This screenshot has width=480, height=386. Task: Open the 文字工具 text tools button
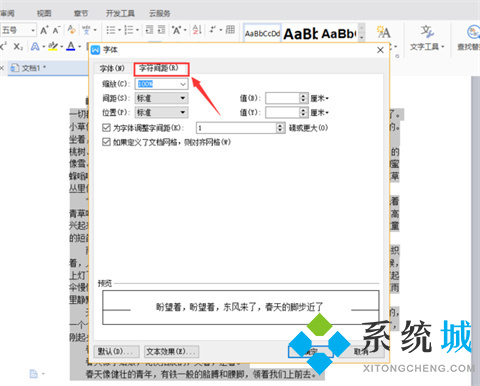click(427, 38)
